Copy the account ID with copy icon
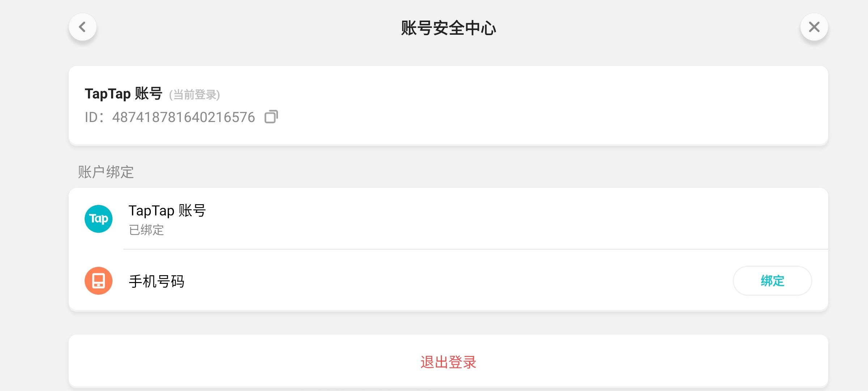This screenshot has width=868, height=391. (x=271, y=117)
